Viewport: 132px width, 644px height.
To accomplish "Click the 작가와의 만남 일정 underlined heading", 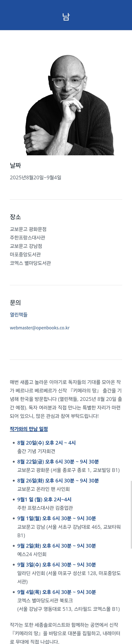I will point(29,429).
